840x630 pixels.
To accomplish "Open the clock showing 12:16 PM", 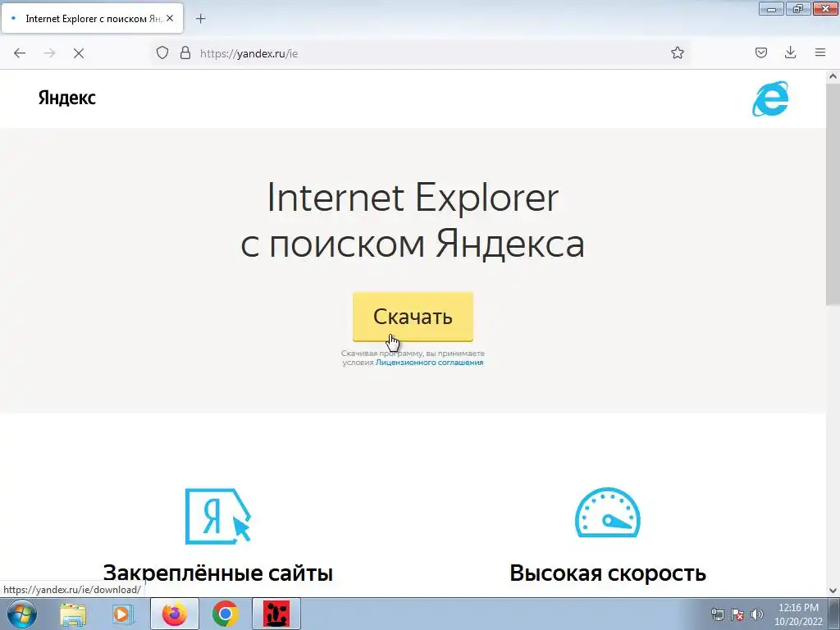I will pos(797,614).
